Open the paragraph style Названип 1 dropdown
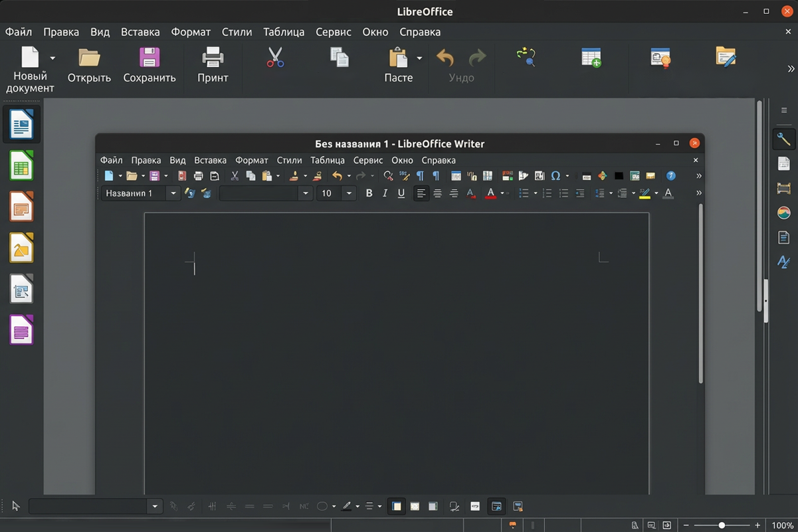The height and width of the screenshot is (532, 798). [173, 193]
